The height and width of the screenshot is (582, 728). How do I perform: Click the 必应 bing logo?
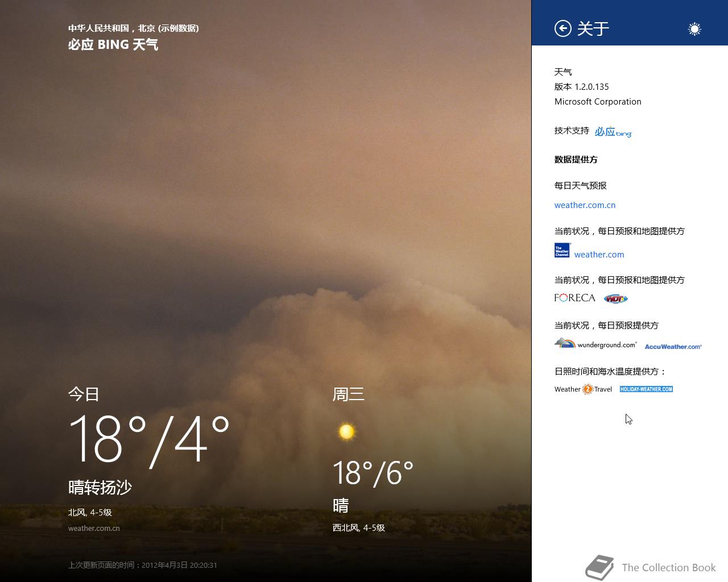(x=613, y=131)
